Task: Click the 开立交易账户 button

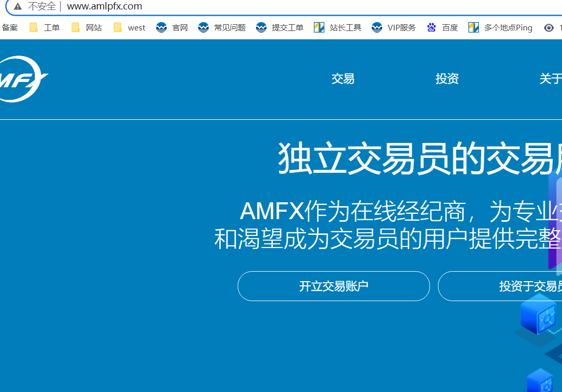Action: 333,286
